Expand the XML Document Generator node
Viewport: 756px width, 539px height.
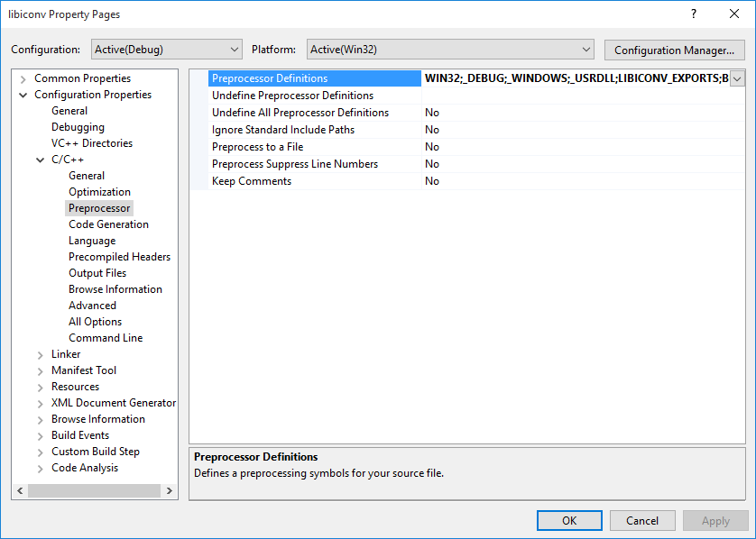click(40, 404)
